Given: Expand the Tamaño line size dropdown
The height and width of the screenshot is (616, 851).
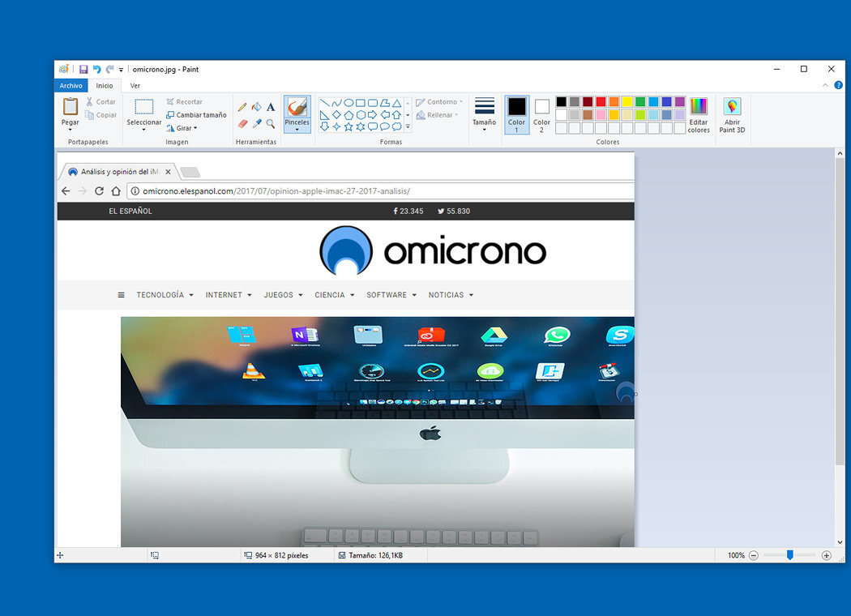Looking at the screenshot, I should click(484, 128).
